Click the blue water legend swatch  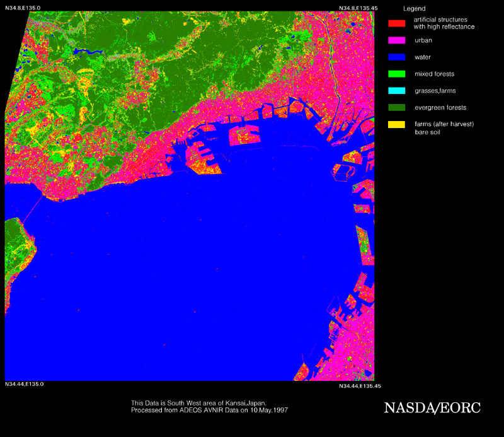pyautogui.click(x=397, y=57)
